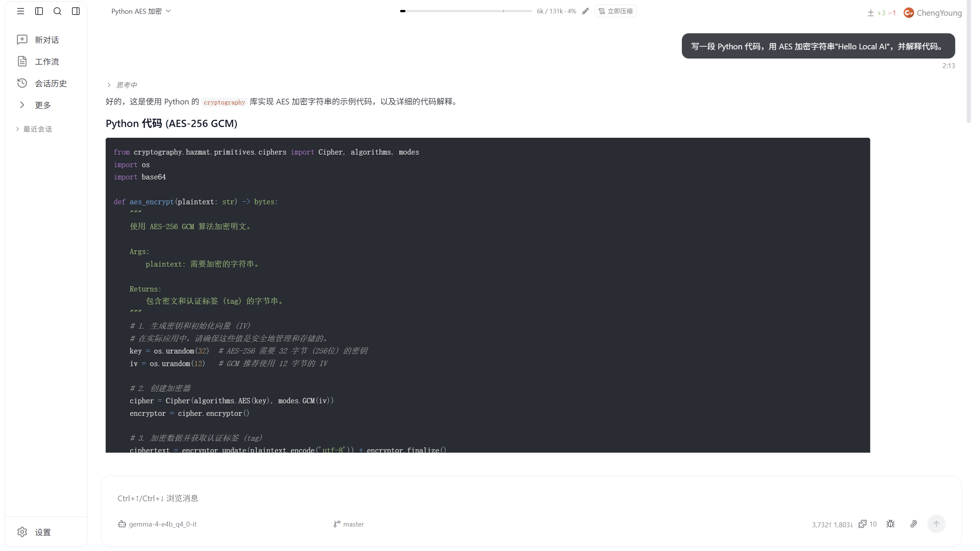Click the paperclip attach file icon
Screen dimensions: 980x551
point(913,524)
